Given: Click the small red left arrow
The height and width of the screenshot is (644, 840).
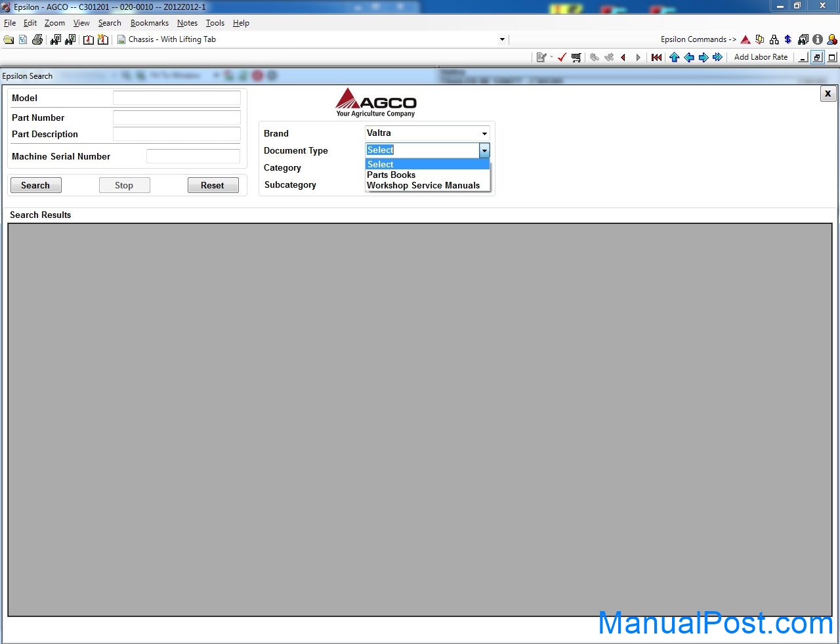Looking at the screenshot, I should [x=623, y=57].
